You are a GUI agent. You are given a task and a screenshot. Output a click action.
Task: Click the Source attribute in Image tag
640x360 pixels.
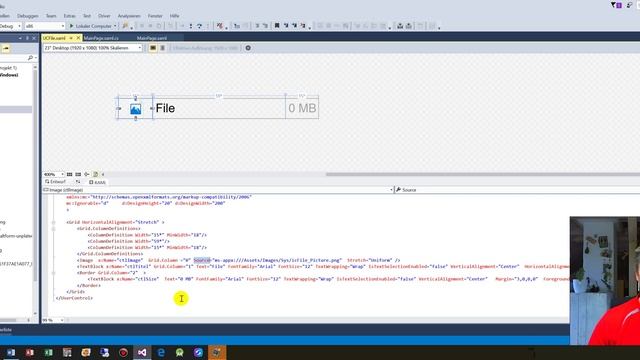pyautogui.click(x=202, y=260)
